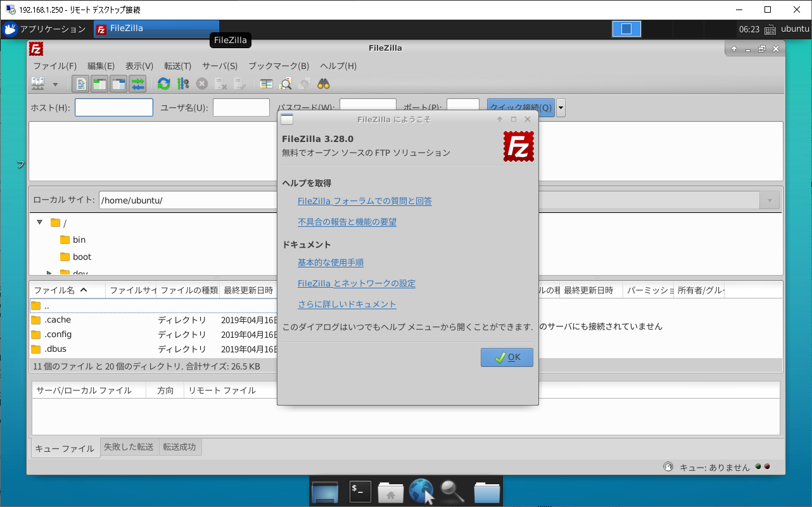Switch to the 失敗した転送 tab
The width and height of the screenshot is (812, 507).
point(129,447)
